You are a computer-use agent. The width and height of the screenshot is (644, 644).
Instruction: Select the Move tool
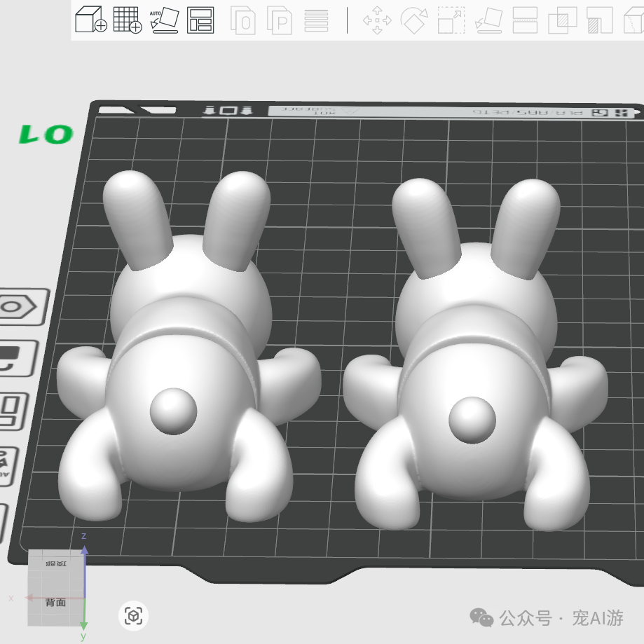tap(378, 21)
